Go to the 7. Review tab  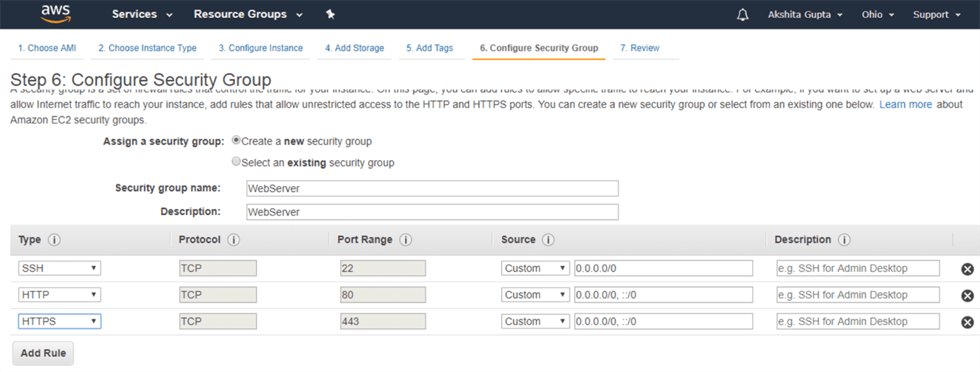pyautogui.click(x=639, y=48)
